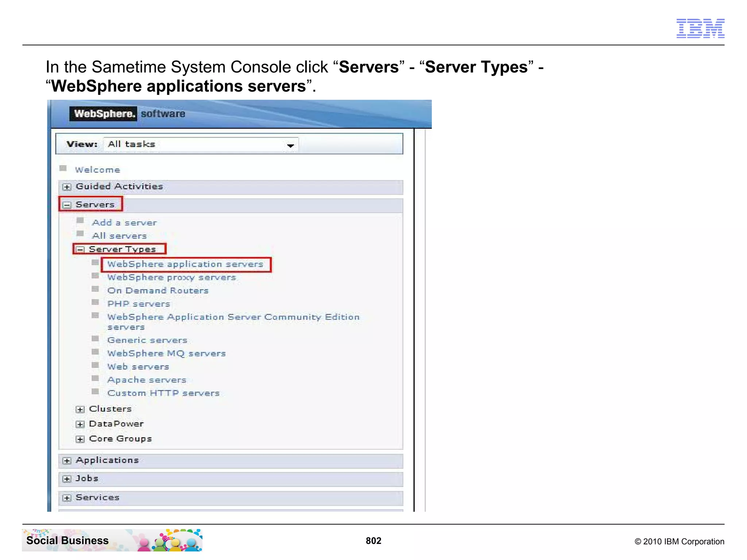Expand the Jobs section
Image resolution: width=747 pixels, height=560 pixels.
click(67, 479)
